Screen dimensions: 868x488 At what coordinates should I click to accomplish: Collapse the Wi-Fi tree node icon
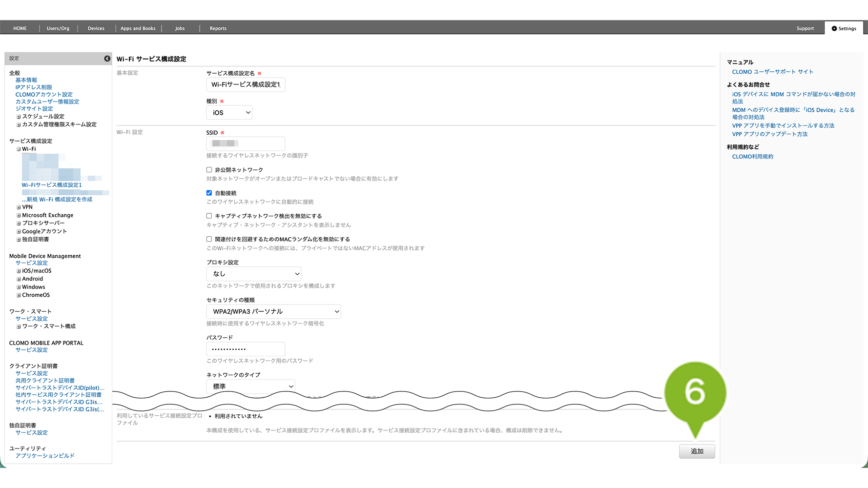[19, 149]
